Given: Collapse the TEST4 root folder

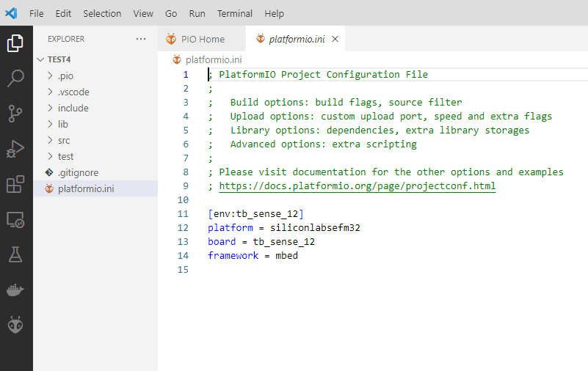Looking at the screenshot, I should pos(40,59).
